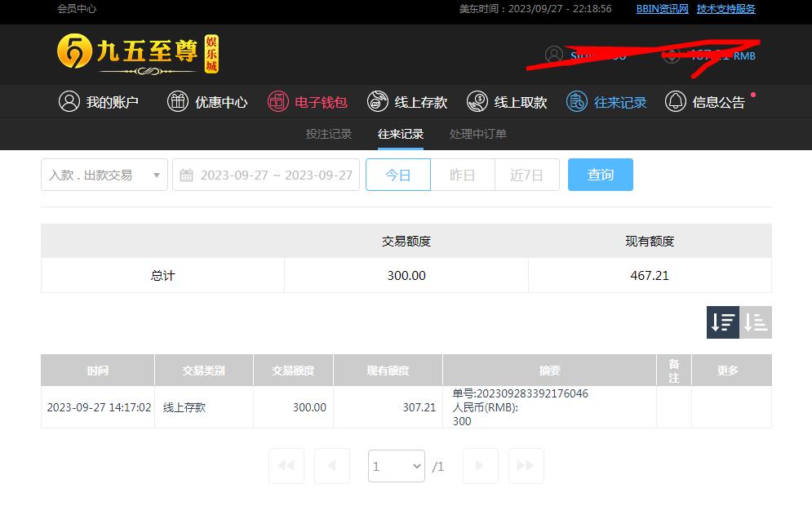Click the 优惠中心 gift icon
Viewport: 812px width, 515px height.
[x=178, y=101]
